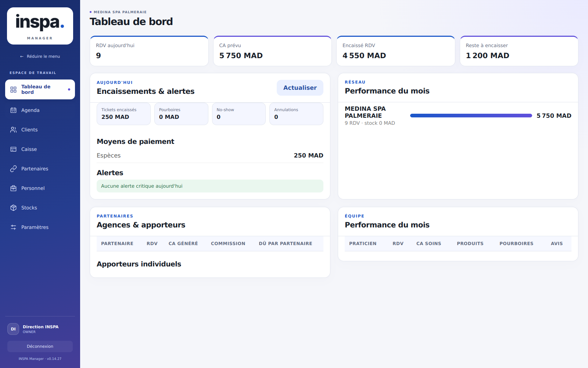Click the MEDINA SPA PALMERAIE performance bar

(x=471, y=116)
